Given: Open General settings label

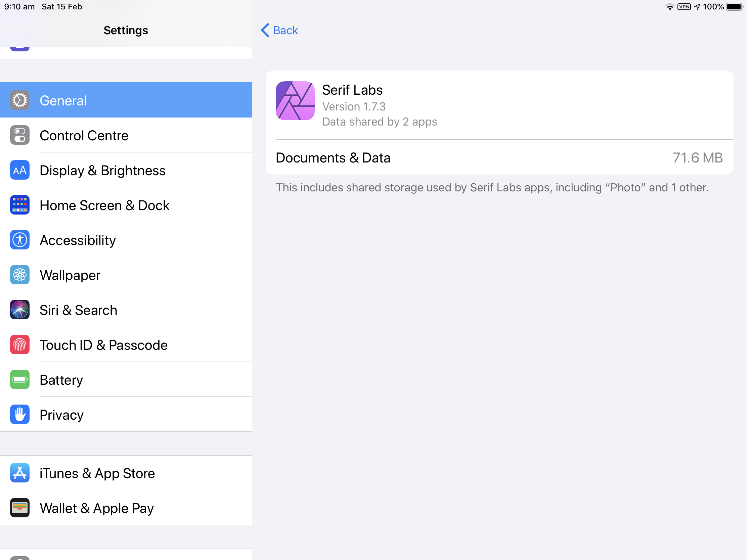Looking at the screenshot, I should (63, 101).
